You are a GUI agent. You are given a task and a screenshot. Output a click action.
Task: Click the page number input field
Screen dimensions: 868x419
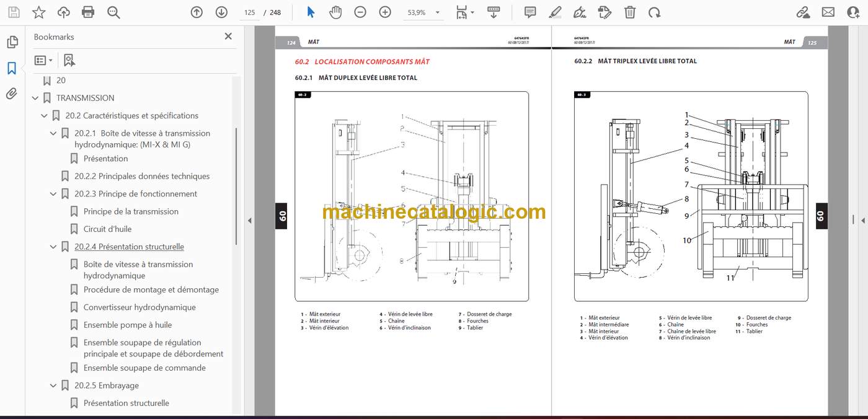[250, 12]
